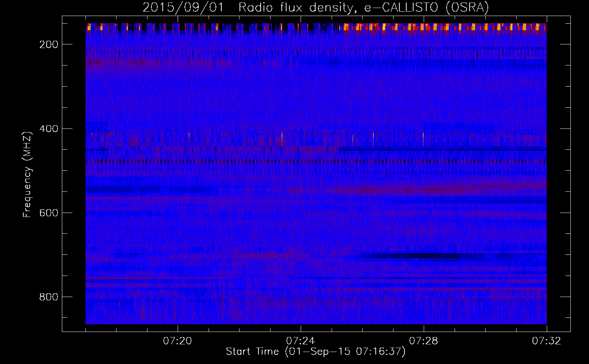Click the 07:28 time tick label
Image resolution: width=589 pixels, height=364 pixels.
424,341
